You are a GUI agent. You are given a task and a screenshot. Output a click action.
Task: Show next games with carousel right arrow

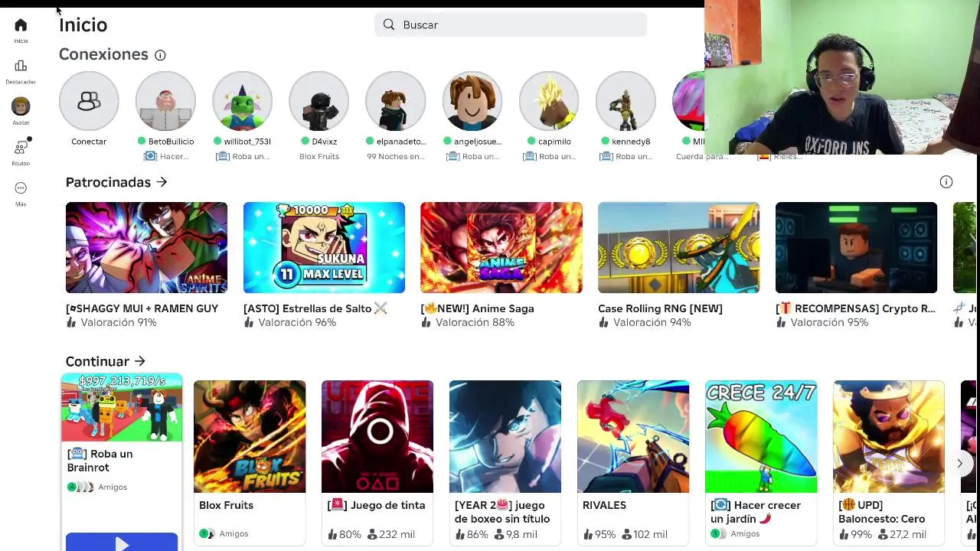[959, 463]
